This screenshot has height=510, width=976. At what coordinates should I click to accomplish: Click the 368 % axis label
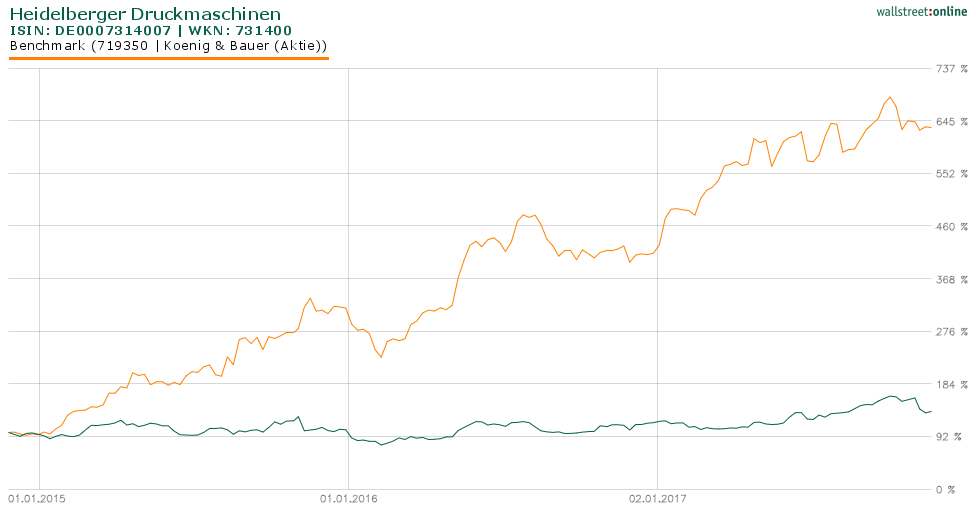coord(951,280)
